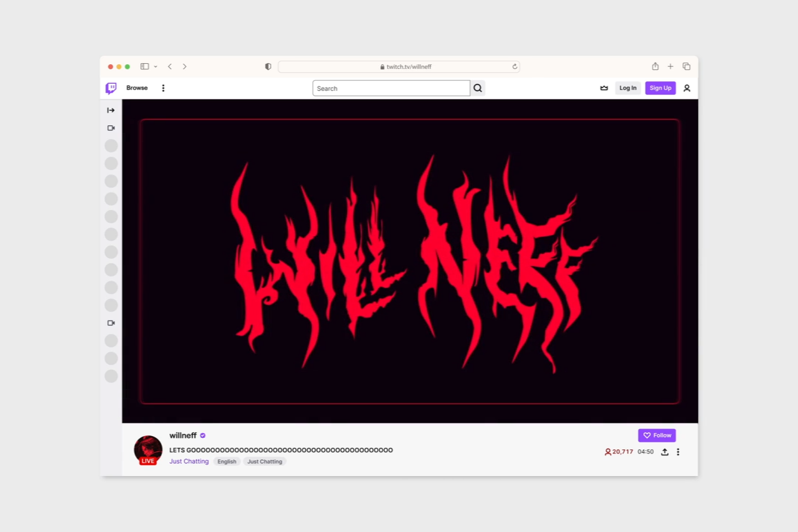This screenshot has width=798, height=532.
Task: Click the verified badge next to willneff
Action: point(203,436)
